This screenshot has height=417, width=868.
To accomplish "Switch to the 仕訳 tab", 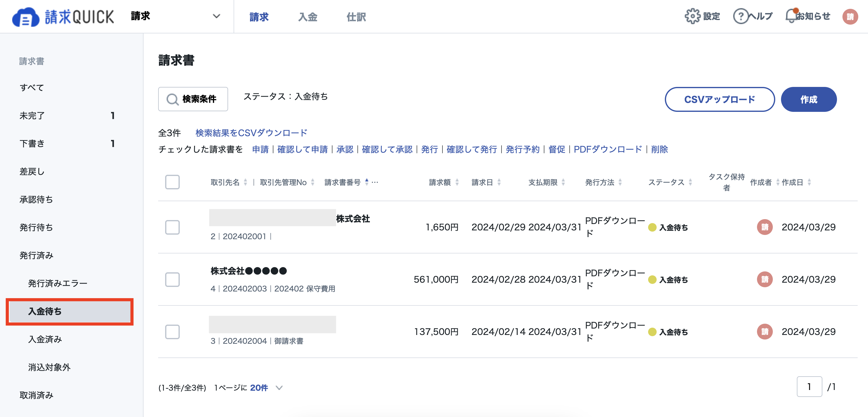I will (x=356, y=16).
